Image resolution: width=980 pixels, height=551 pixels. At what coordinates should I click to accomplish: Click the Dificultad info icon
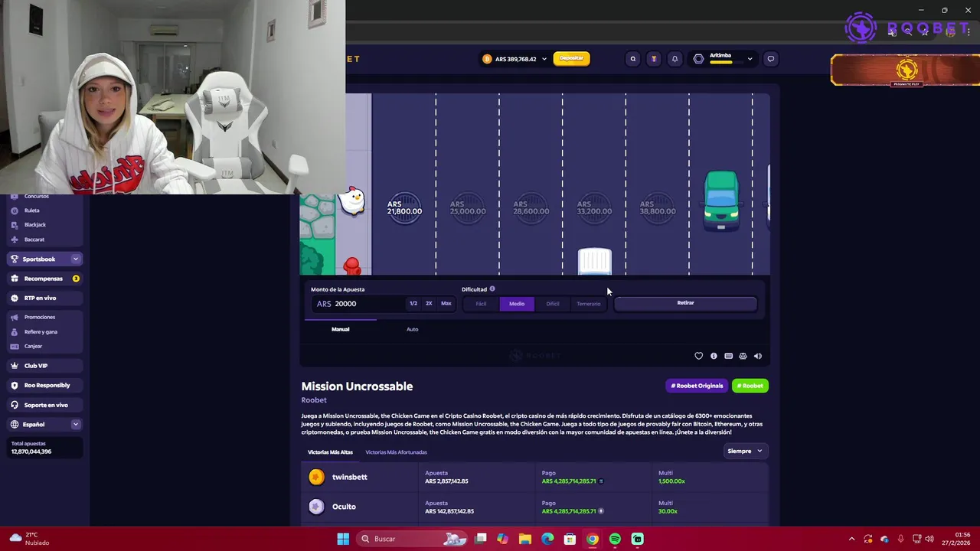click(x=492, y=289)
